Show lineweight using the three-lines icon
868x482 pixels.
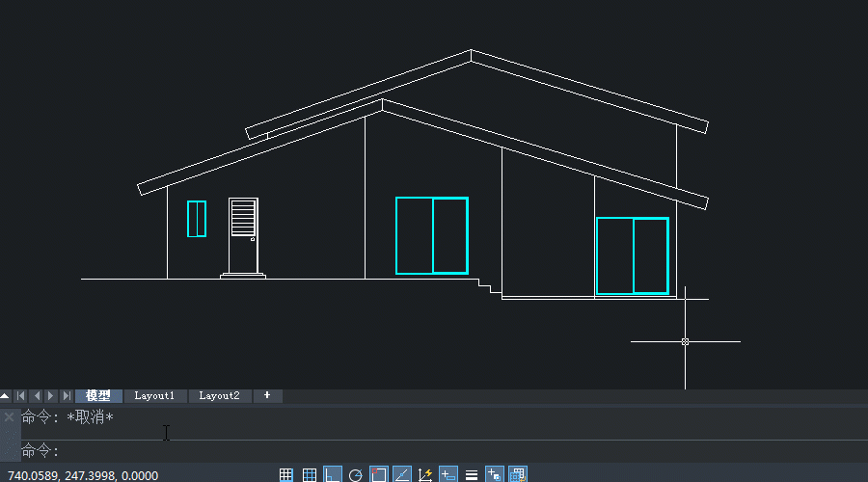pos(472,474)
